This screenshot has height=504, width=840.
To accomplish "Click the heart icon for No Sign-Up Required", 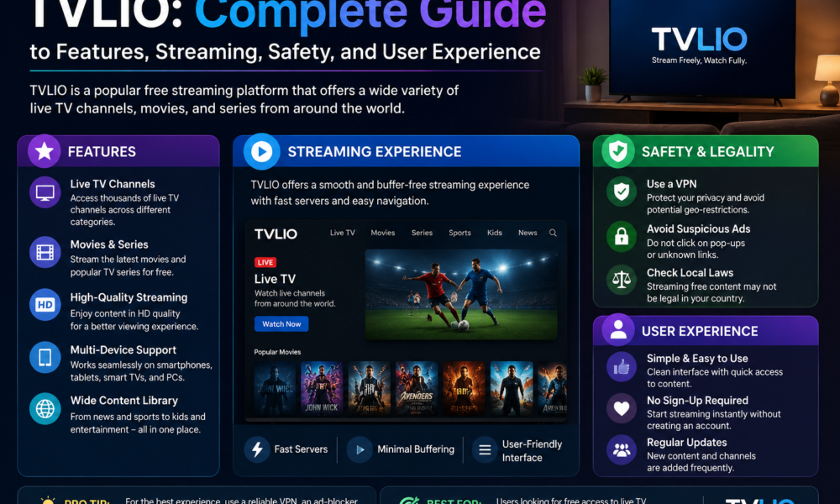I will [x=622, y=409].
